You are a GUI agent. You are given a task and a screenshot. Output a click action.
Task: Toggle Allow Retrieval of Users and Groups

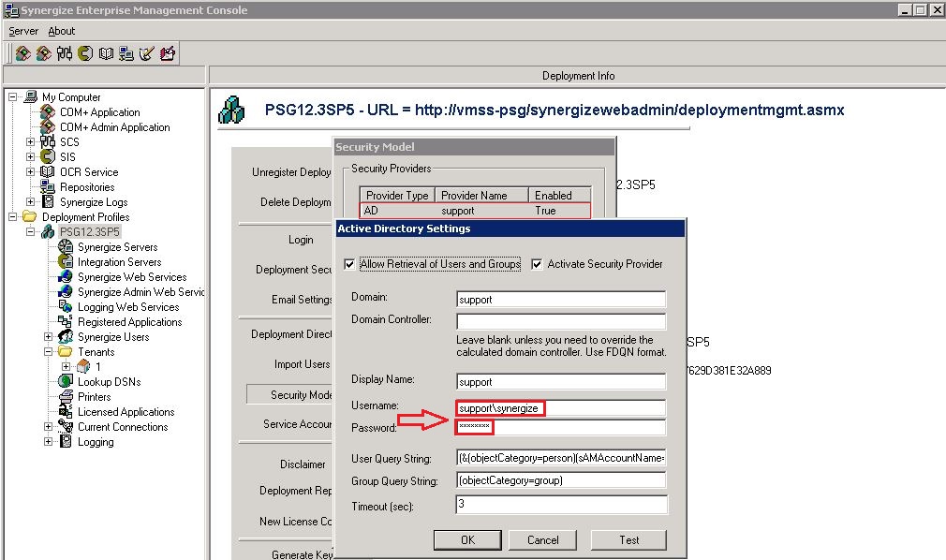(x=349, y=264)
